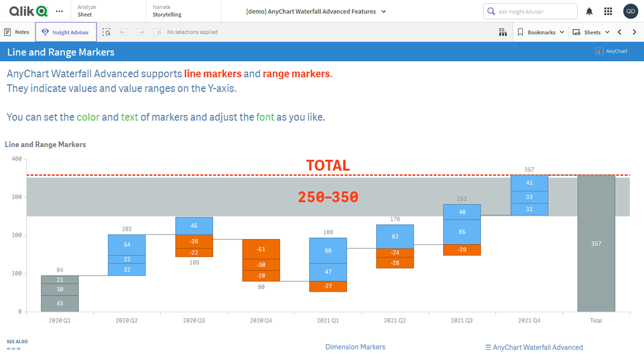Expand the Bookmarks dropdown
The height and width of the screenshot is (362, 644).
pos(541,32)
